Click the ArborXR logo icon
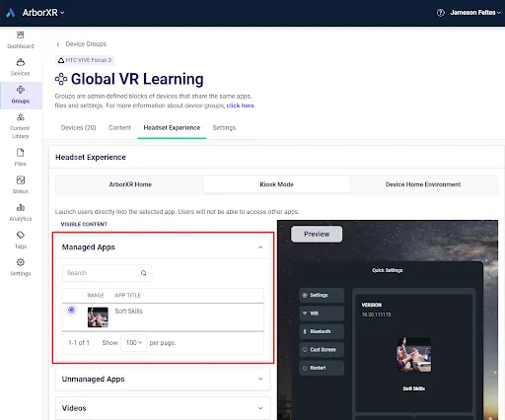Screen dimensions: 505x420 coord(11,13)
